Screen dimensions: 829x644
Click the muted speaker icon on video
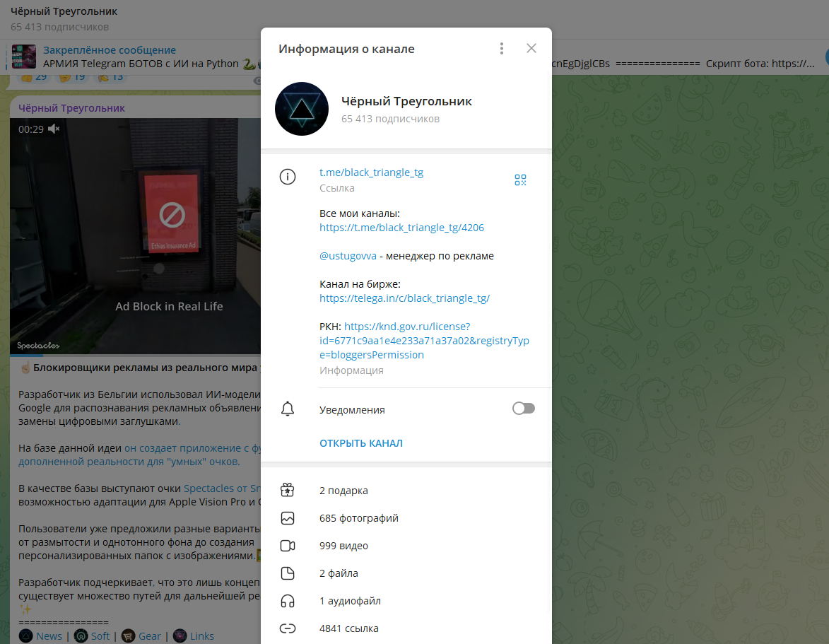click(x=54, y=129)
